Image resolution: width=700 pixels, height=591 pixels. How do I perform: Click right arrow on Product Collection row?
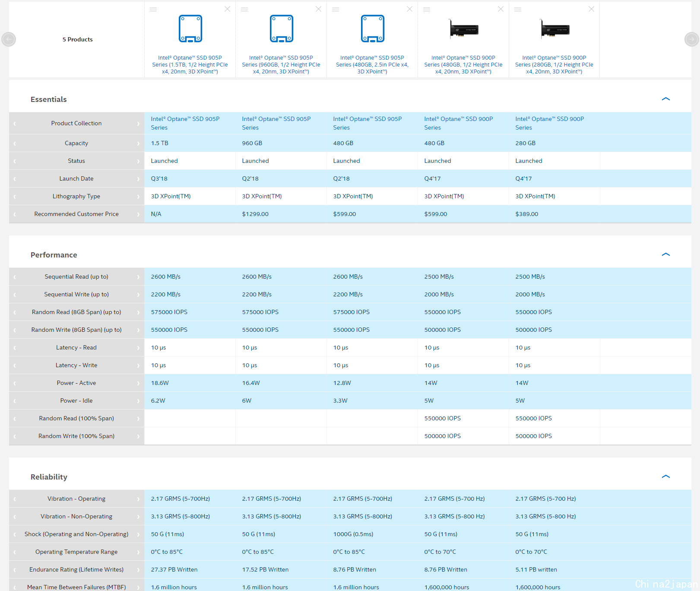(x=138, y=124)
